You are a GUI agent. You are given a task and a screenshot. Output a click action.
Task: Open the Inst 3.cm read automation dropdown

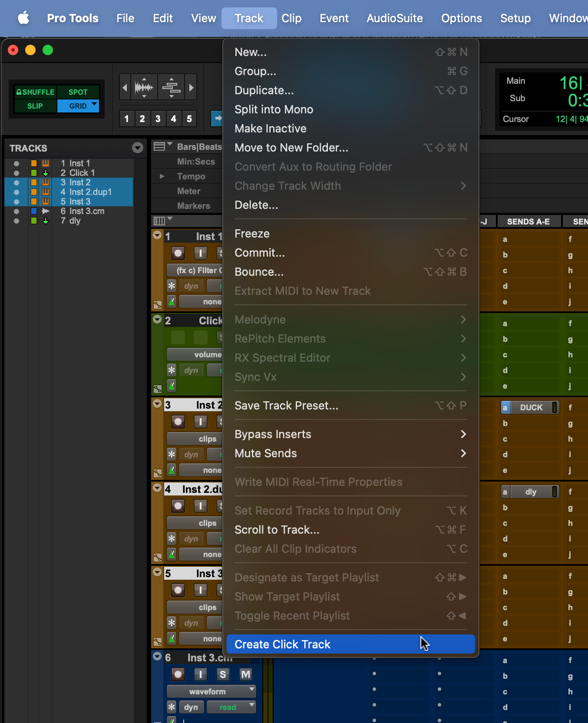231,707
